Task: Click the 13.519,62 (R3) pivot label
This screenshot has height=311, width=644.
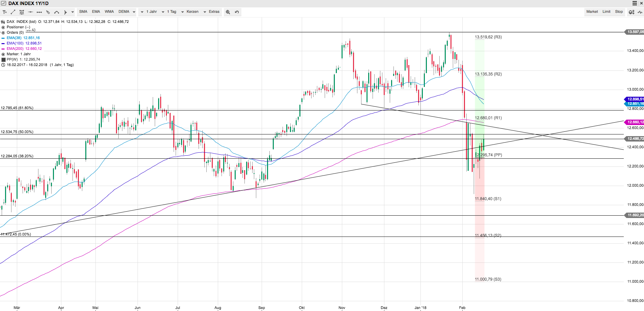Action: 488,37
